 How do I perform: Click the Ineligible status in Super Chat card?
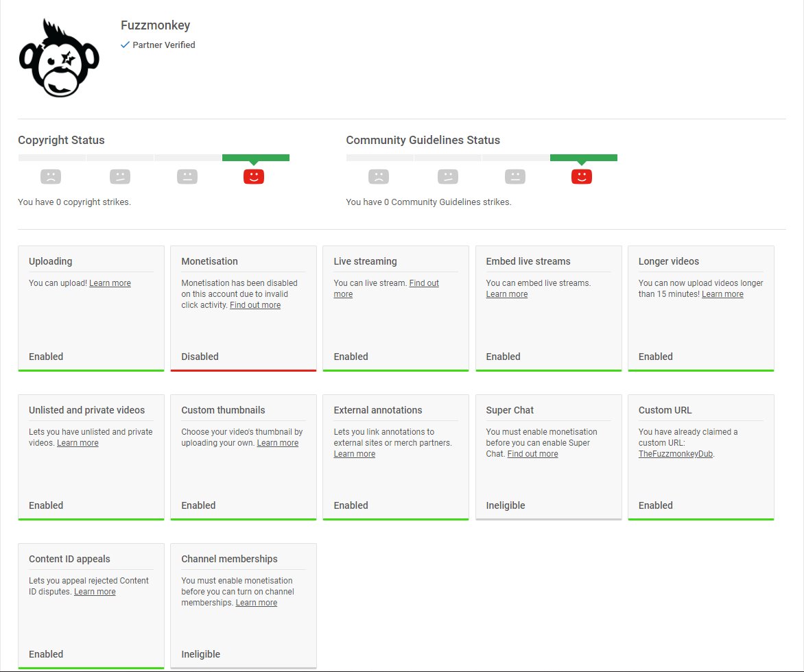[x=506, y=505]
